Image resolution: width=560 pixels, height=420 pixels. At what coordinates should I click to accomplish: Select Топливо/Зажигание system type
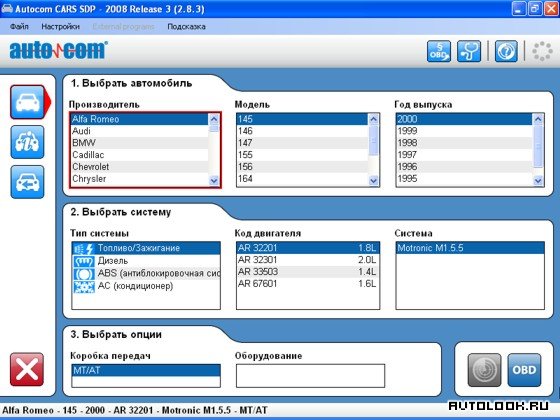(x=146, y=248)
